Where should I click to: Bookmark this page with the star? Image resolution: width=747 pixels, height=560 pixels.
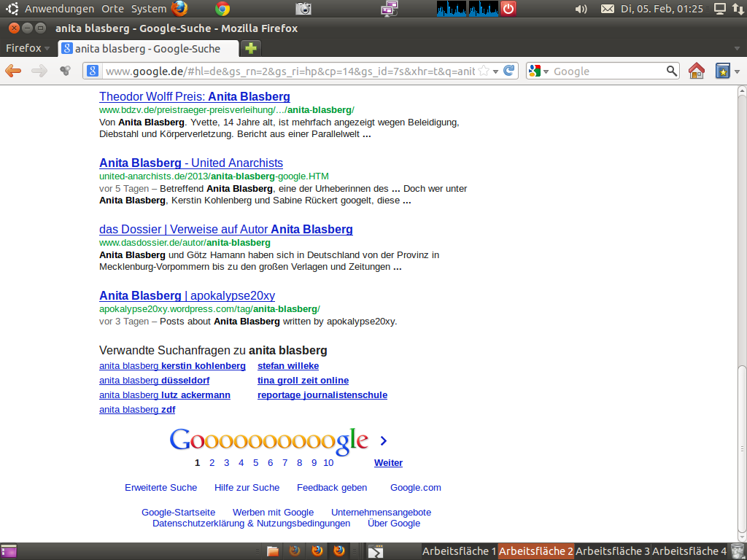click(x=484, y=71)
